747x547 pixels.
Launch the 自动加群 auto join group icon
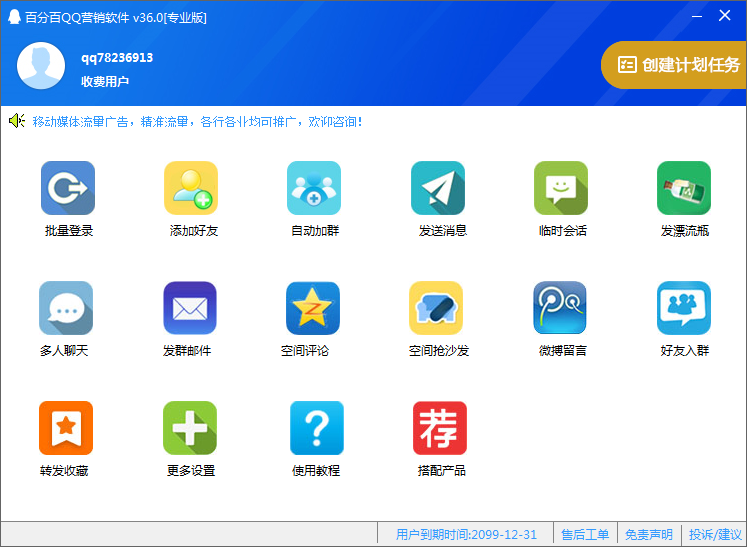(314, 188)
